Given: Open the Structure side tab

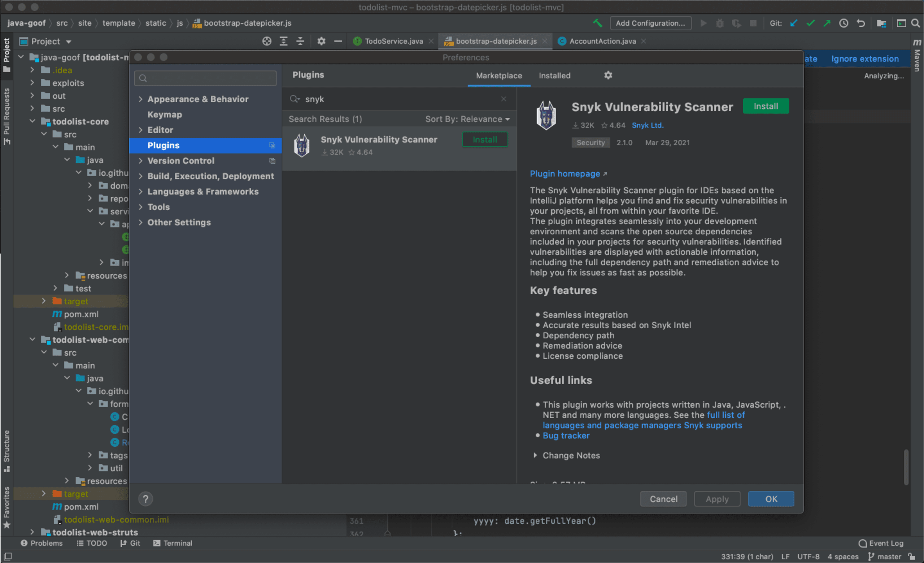Looking at the screenshot, I should (7, 451).
